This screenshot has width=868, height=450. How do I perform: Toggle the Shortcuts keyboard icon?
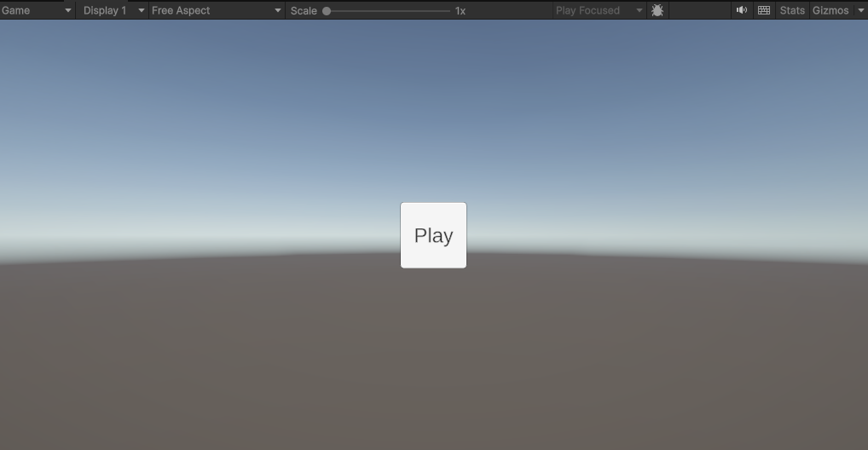764,10
